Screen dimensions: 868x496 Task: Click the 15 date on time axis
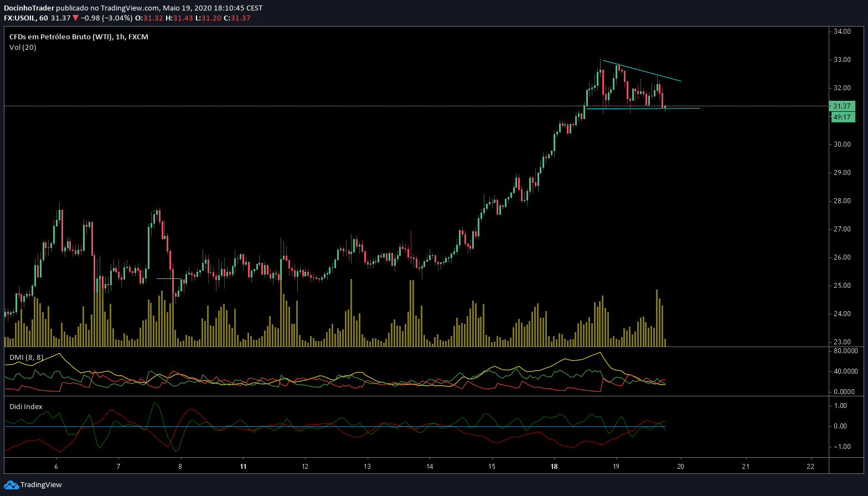coord(492,467)
